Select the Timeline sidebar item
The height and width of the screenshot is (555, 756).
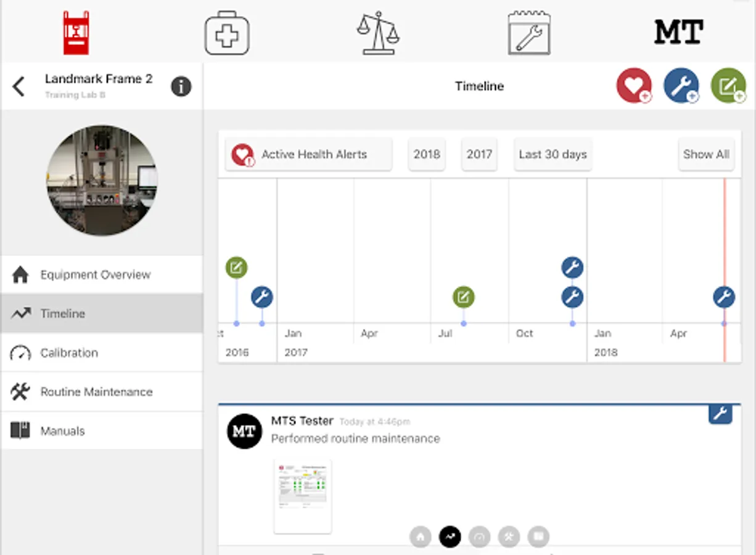(102, 313)
